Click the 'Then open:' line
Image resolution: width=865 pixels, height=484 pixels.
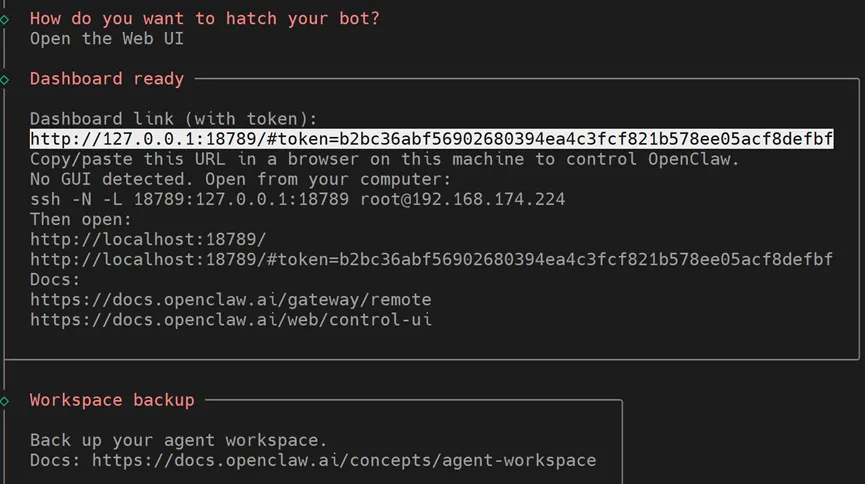coord(81,220)
